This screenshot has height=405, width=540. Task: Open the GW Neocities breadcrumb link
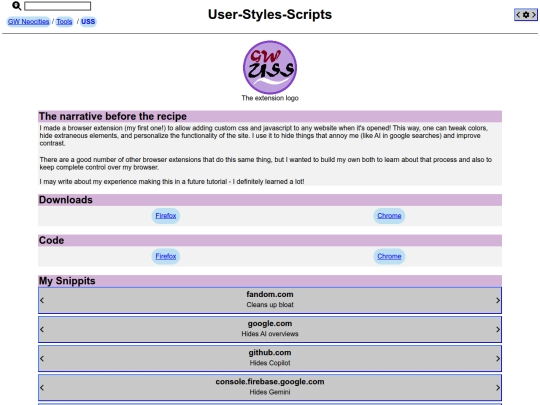(x=29, y=22)
